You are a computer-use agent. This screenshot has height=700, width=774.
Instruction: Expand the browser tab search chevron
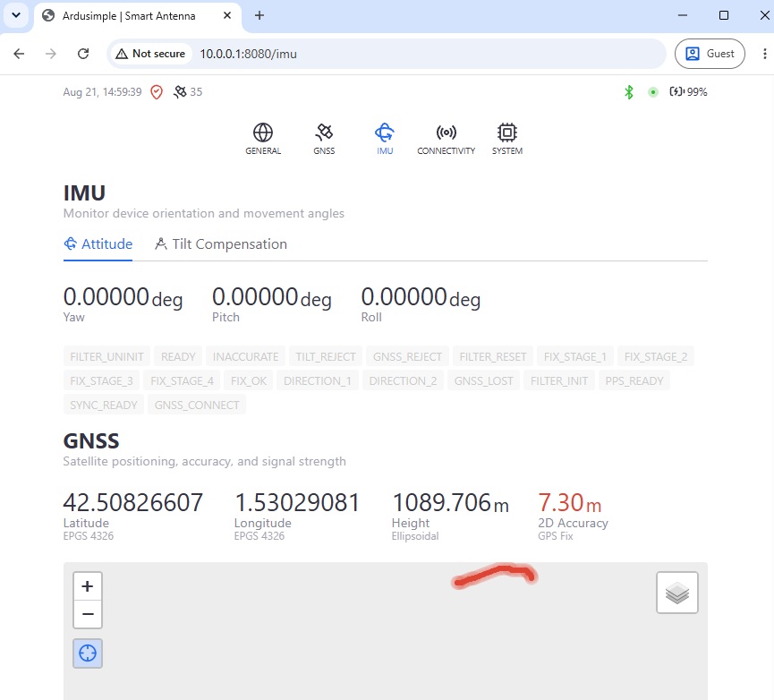coord(16,15)
